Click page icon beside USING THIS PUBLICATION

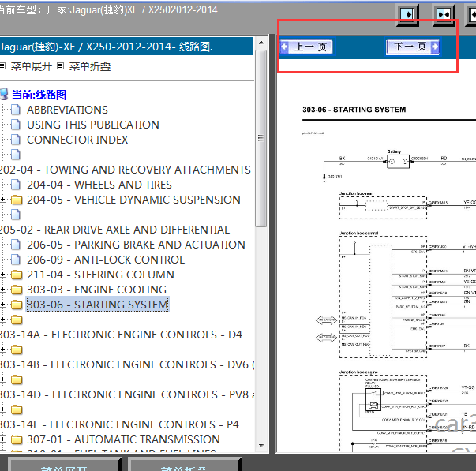click(x=16, y=125)
